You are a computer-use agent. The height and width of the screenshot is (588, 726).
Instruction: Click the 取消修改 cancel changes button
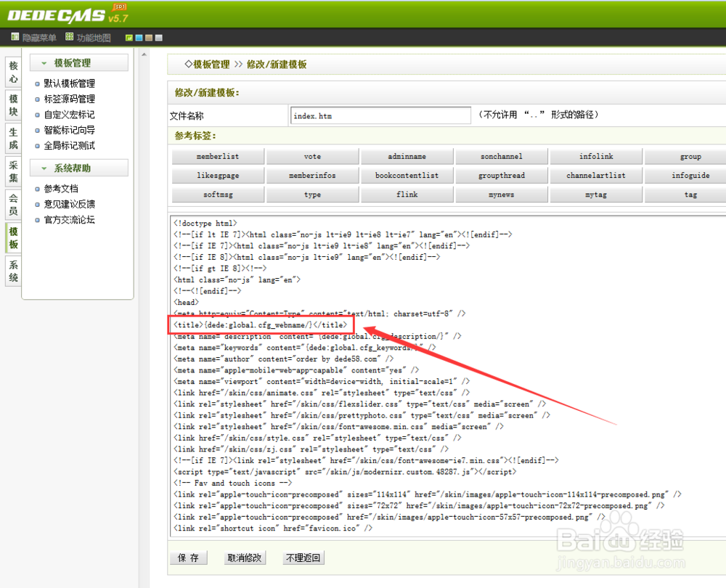coord(245,558)
